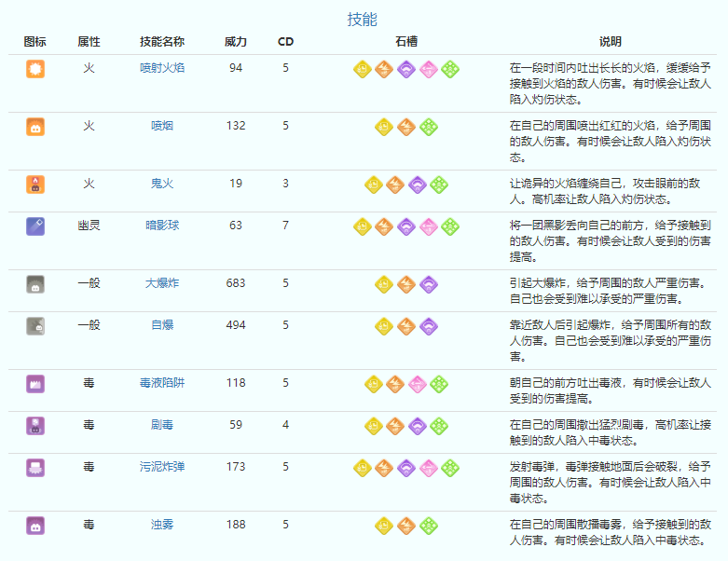Select the 污泥炸弹 skill icon
Screen dimensions: 728x561
pos(35,468)
